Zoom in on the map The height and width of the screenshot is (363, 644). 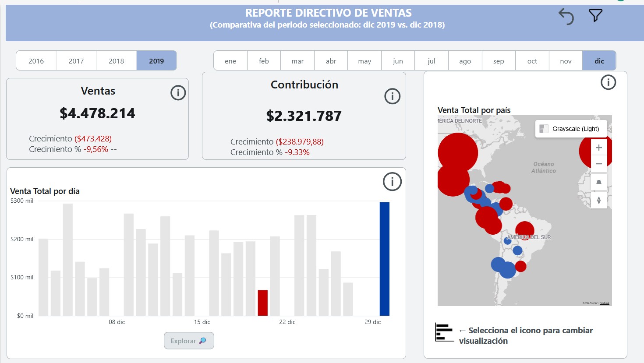[x=599, y=148]
